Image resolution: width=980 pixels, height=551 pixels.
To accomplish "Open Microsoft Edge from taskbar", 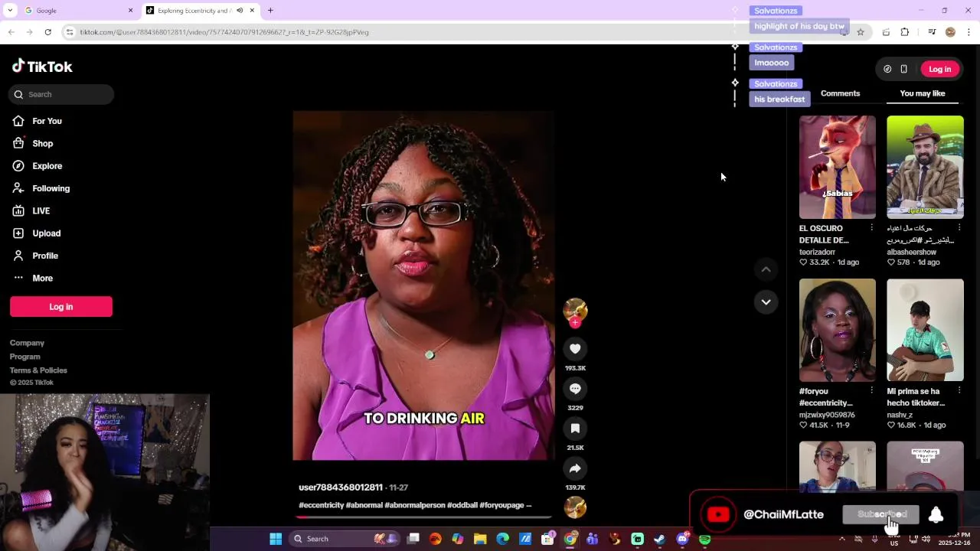I will [502, 539].
